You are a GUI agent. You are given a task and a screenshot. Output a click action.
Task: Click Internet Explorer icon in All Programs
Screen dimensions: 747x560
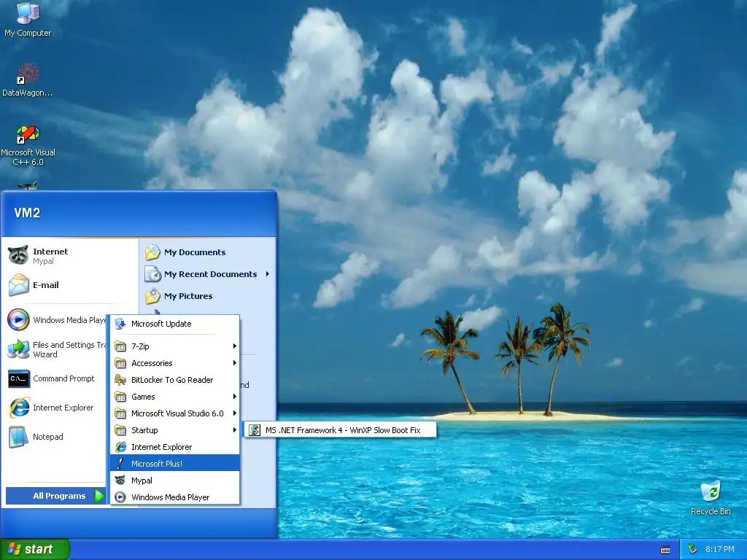pos(120,447)
